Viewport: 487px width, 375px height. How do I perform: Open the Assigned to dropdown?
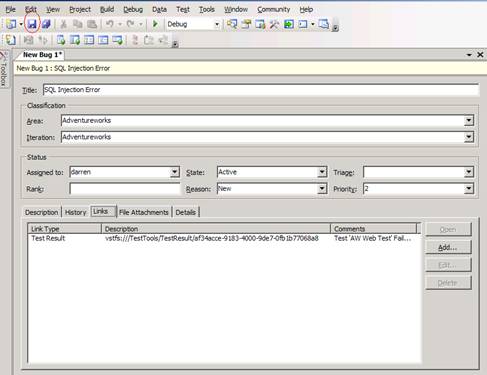[x=175, y=172]
